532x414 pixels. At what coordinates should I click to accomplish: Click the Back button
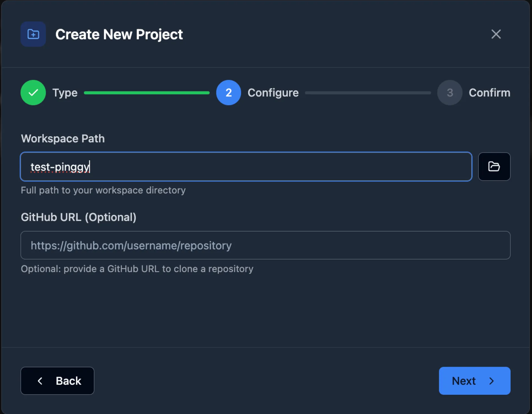pyautogui.click(x=57, y=381)
